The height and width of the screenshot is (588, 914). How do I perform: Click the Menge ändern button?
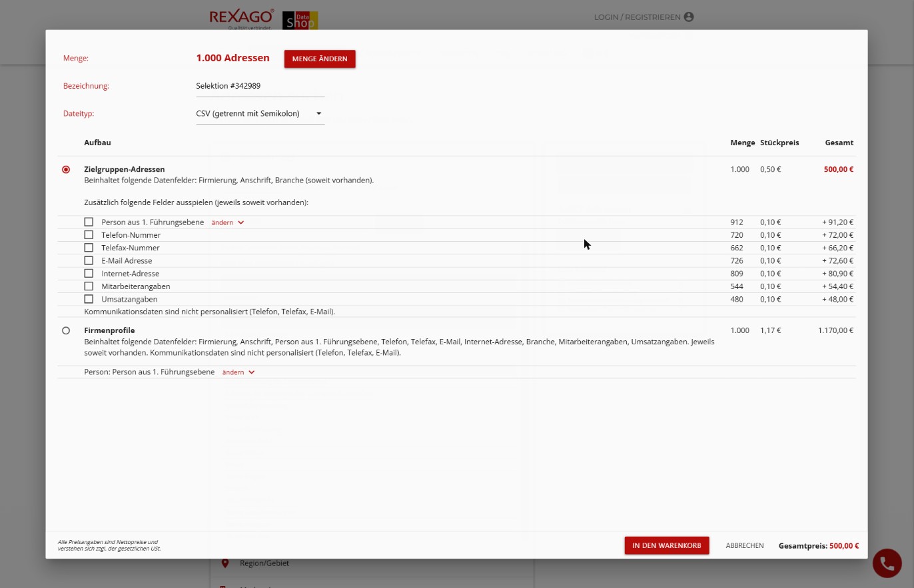320,59
